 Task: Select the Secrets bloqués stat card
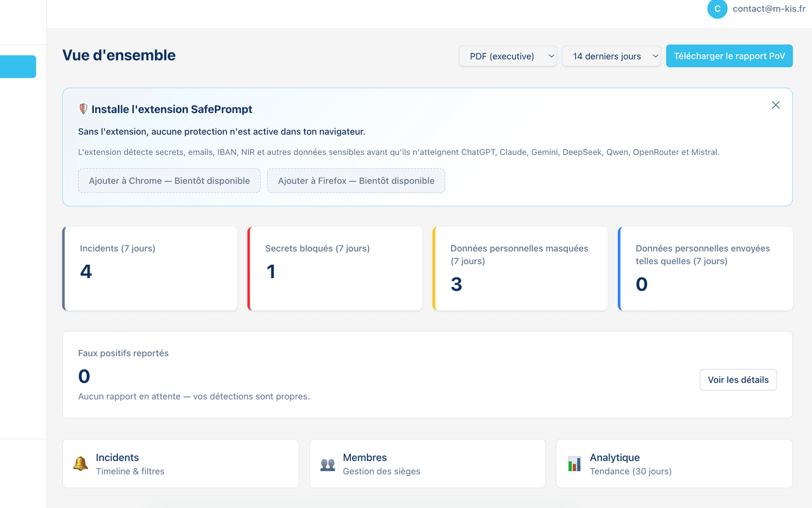coord(335,269)
